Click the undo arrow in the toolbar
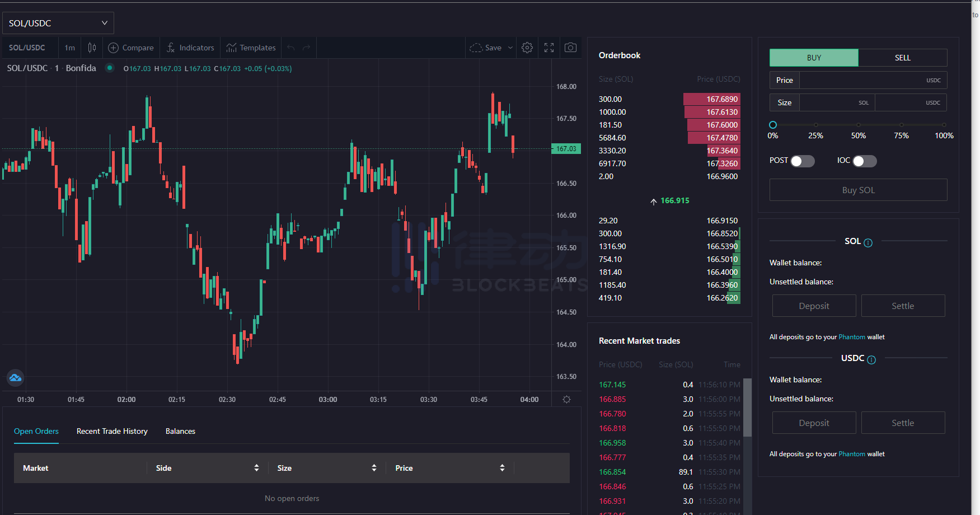 pyautogui.click(x=290, y=48)
